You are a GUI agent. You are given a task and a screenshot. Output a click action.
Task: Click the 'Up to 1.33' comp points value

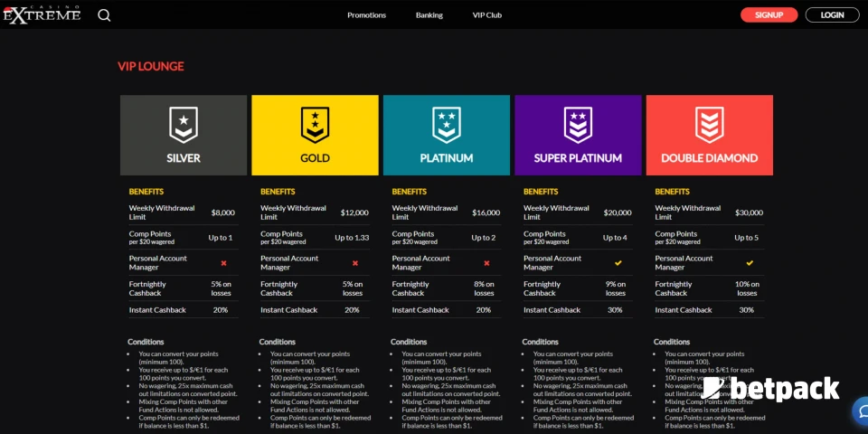352,238
